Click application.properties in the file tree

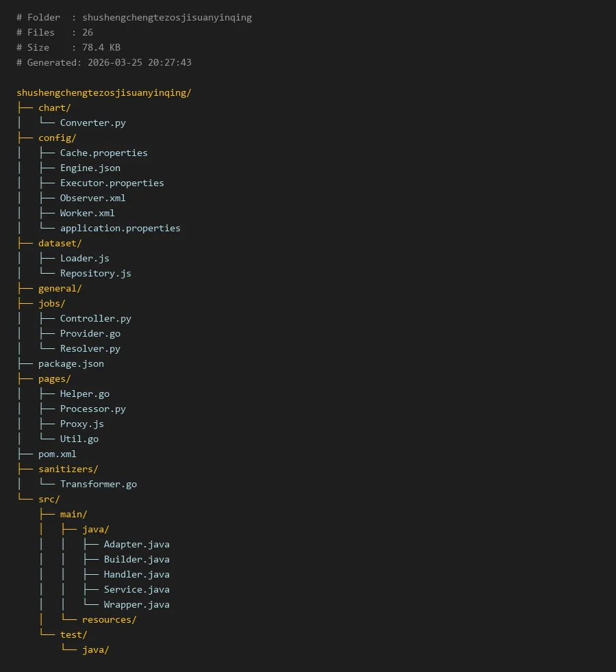[120, 228]
